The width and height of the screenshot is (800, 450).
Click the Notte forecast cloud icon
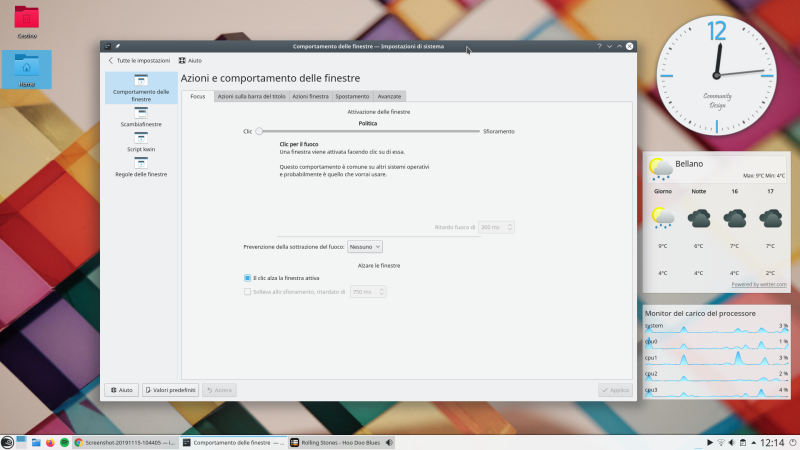pos(698,218)
